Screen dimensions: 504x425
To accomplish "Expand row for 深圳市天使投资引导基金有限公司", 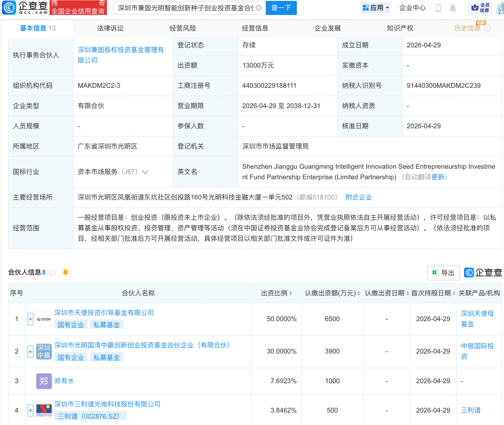I will (x=30, y=319).
